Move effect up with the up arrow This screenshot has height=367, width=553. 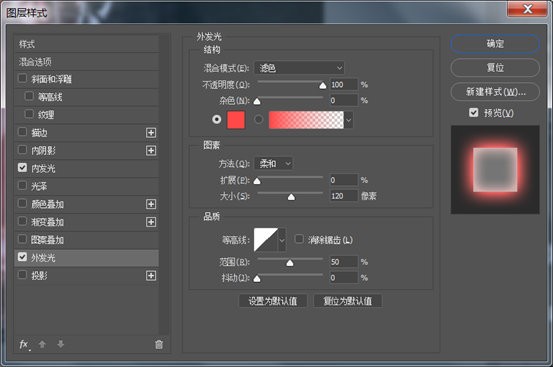[42, 344]
